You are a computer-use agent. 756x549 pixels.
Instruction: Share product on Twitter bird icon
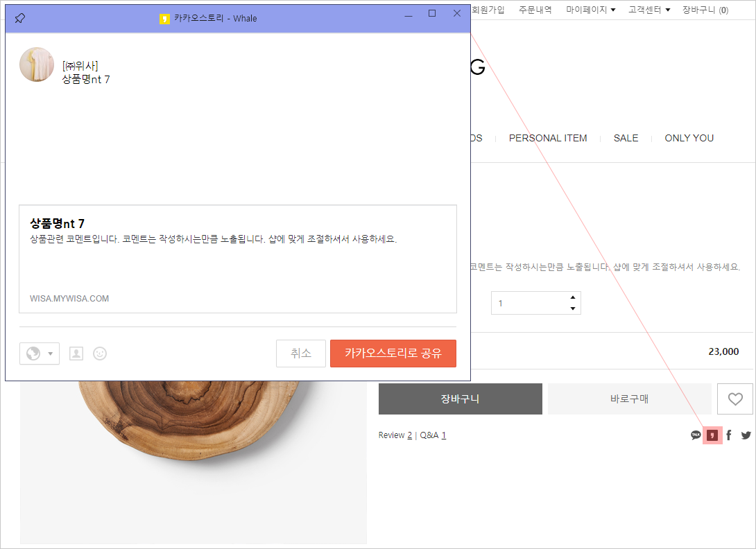click(x=746, y=435)
